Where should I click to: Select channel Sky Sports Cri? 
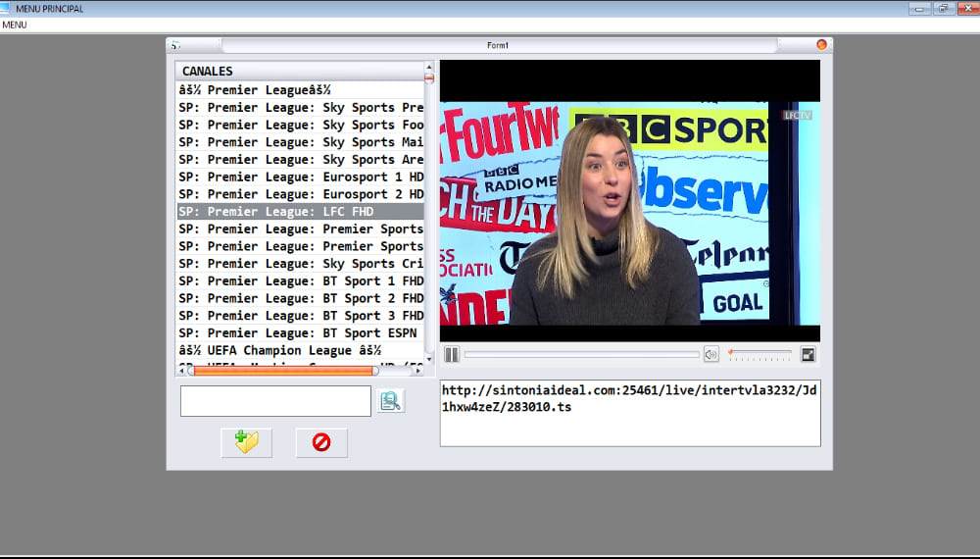click(300, 264)
